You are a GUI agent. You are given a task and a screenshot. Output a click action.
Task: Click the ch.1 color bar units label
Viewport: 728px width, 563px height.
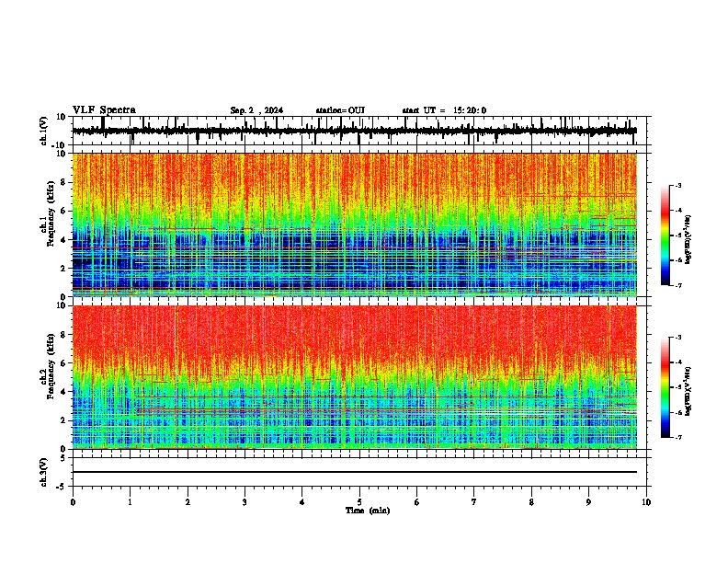click(688, 239)
